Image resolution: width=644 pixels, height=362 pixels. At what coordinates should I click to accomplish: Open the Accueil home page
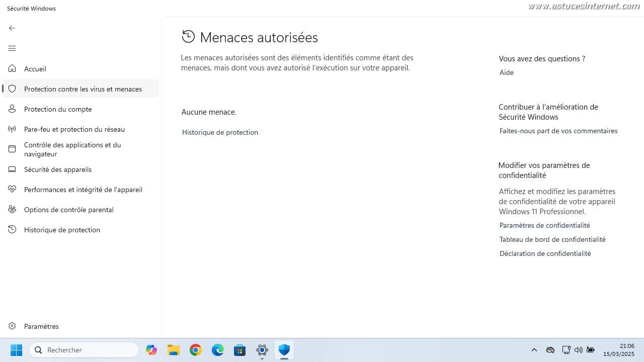(35, 69)
